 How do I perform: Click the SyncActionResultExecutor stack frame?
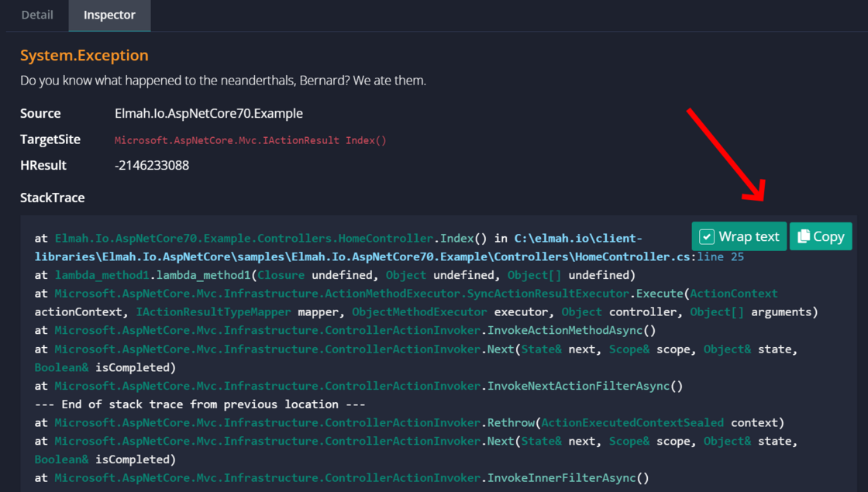pos(426,303)
